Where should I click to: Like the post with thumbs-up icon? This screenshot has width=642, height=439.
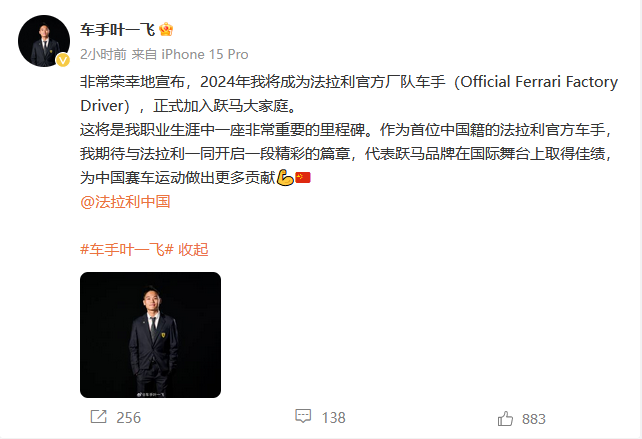pyautogui.click(x=505, y=419)
